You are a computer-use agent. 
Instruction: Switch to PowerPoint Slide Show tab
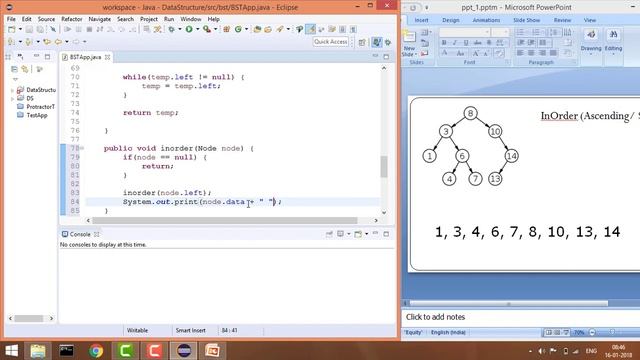(527, 20)
